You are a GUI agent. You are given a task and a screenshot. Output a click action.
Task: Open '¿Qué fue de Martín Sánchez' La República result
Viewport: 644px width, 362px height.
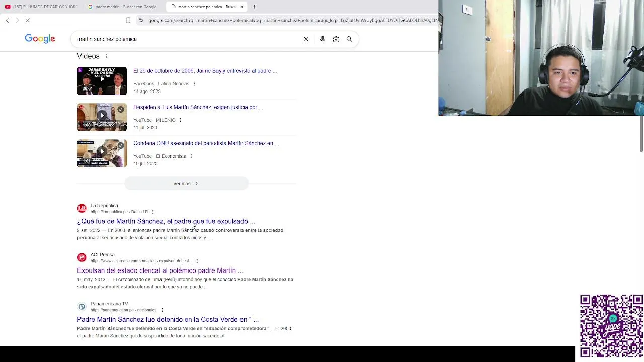tap(166, 221)
